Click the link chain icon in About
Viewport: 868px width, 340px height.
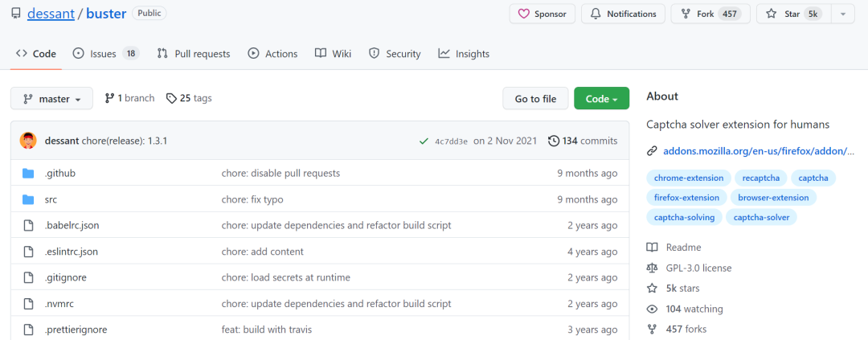[652, 150]
